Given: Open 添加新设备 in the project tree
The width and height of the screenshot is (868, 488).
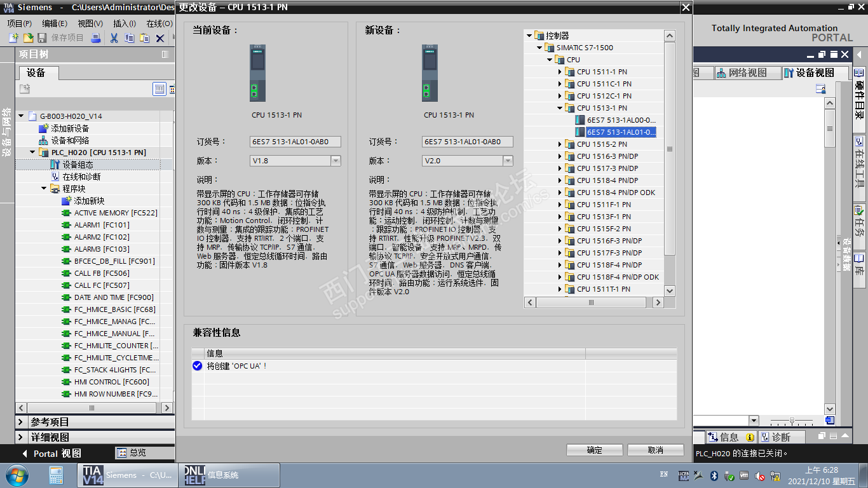Looking at the screenshot, I should tap(70, 128).
